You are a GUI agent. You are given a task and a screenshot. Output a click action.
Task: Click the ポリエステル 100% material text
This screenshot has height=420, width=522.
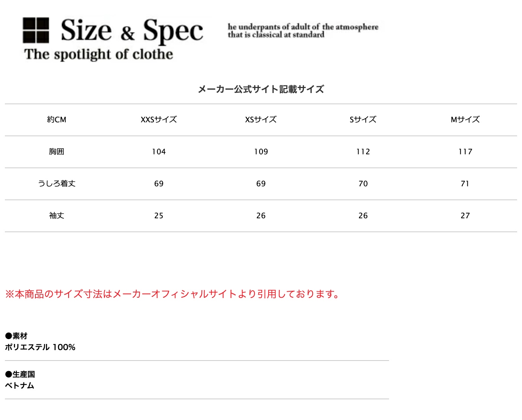pos(40,347)
